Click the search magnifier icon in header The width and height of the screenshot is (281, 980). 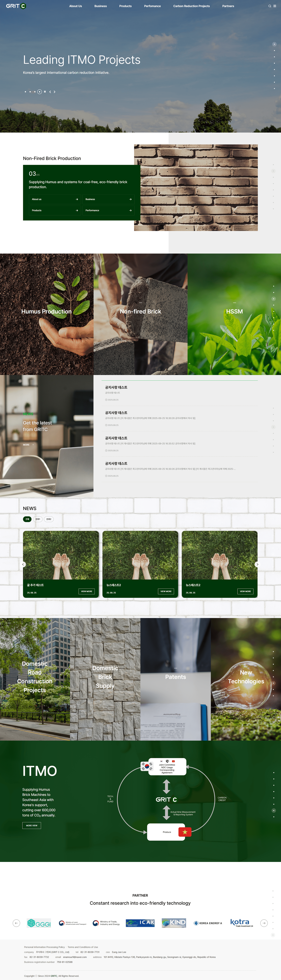(x=270, y=6)
